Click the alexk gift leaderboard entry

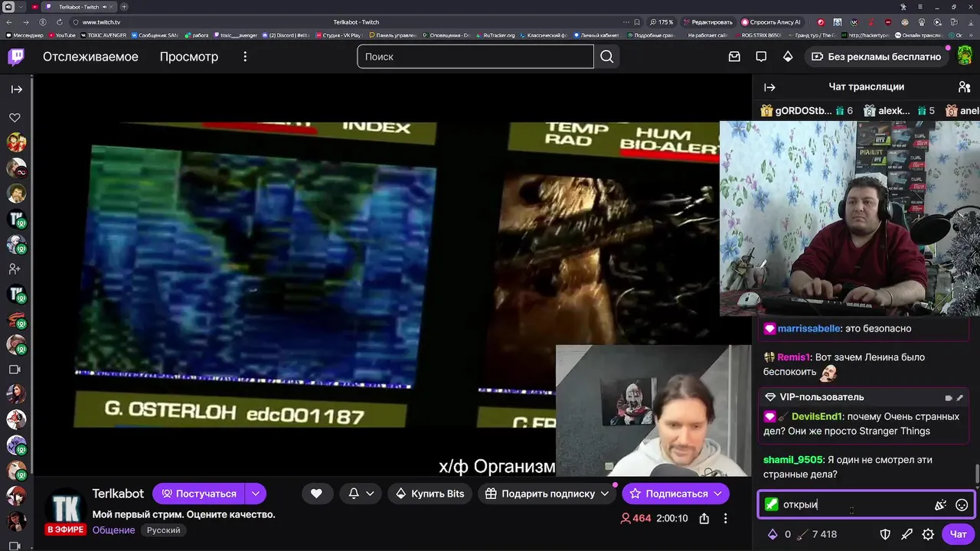pos(899,111)
